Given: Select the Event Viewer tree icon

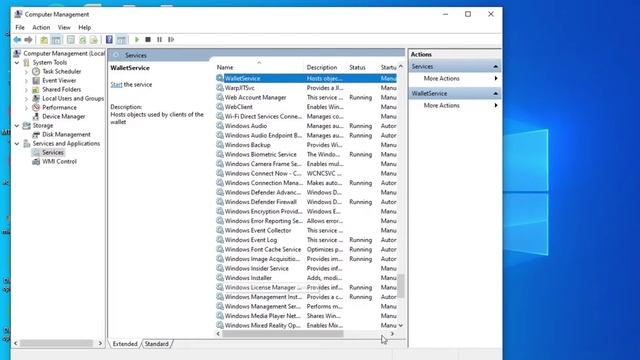Looking at the screenshot, I should click(36, 80).
